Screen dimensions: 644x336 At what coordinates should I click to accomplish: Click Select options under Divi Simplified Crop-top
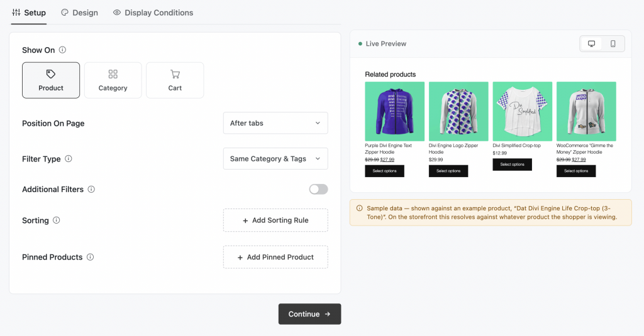click(512, 165)
